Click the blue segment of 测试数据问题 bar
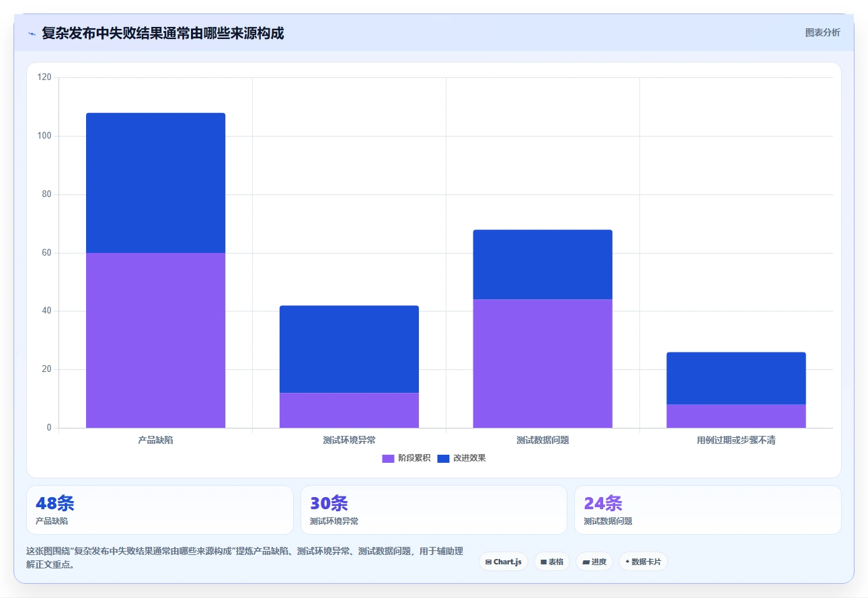Image resolution: width=868 pixels, height=598 pixels. tap(543, 264)
